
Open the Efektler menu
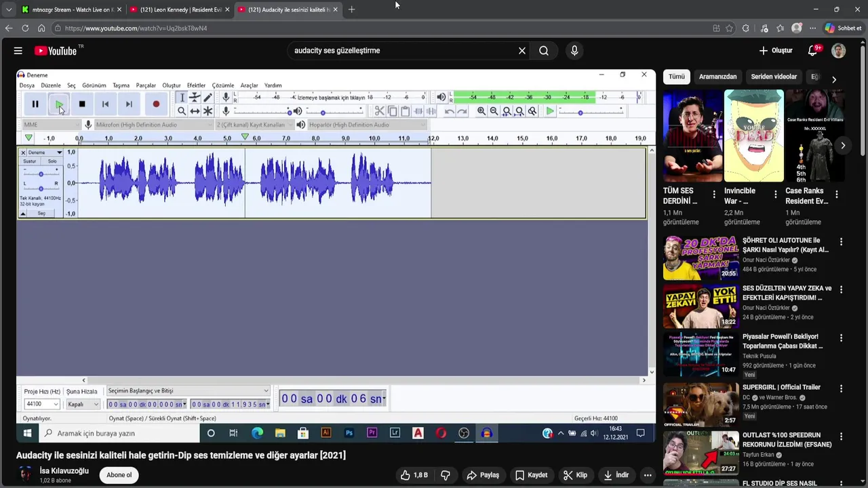[x=196, y=85]
